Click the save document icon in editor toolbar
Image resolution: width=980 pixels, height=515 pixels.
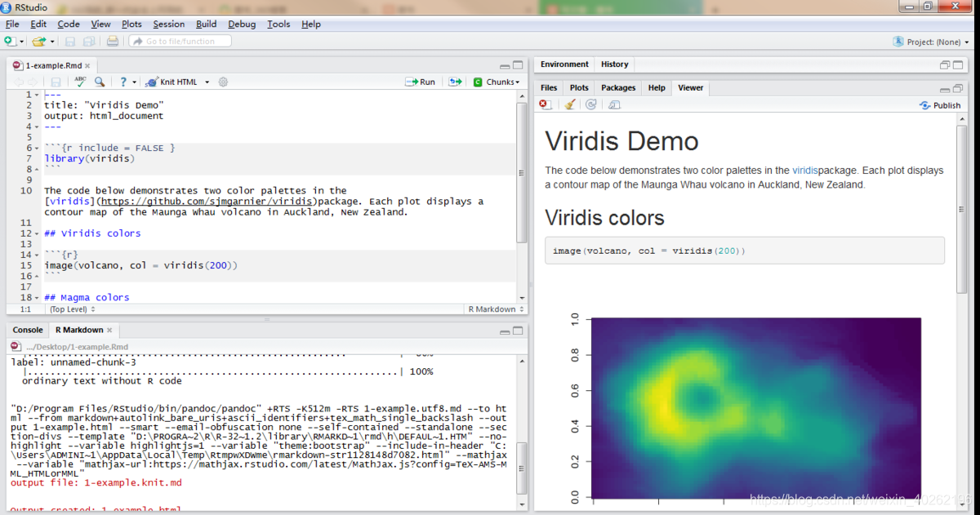56,82
